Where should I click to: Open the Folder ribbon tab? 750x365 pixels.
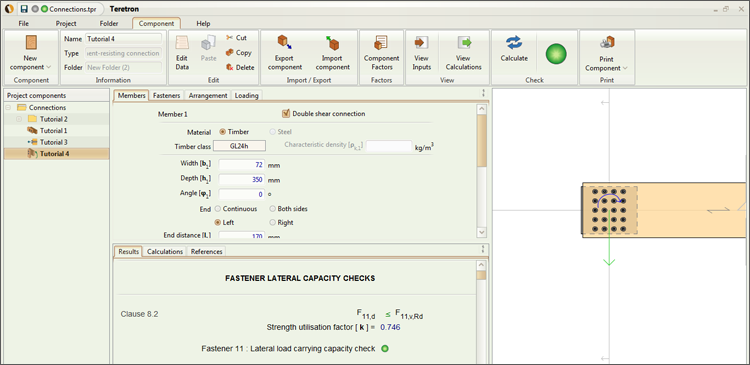click(x=109, y=23)
